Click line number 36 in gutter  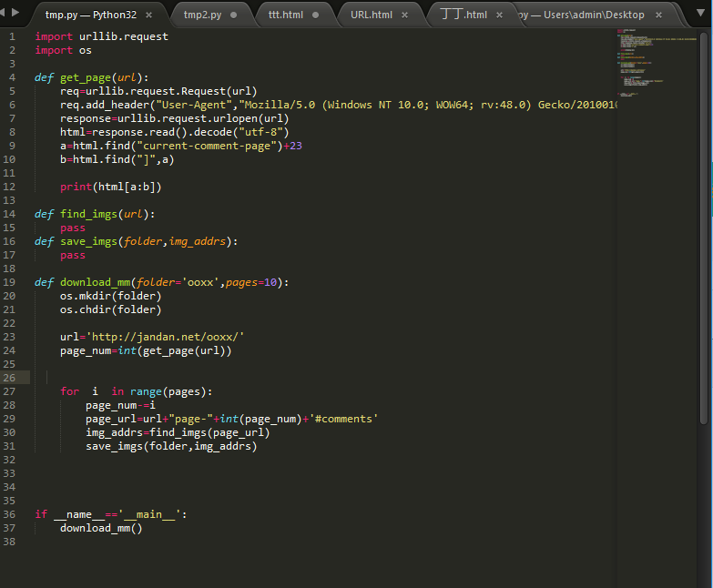coord(9,514)
